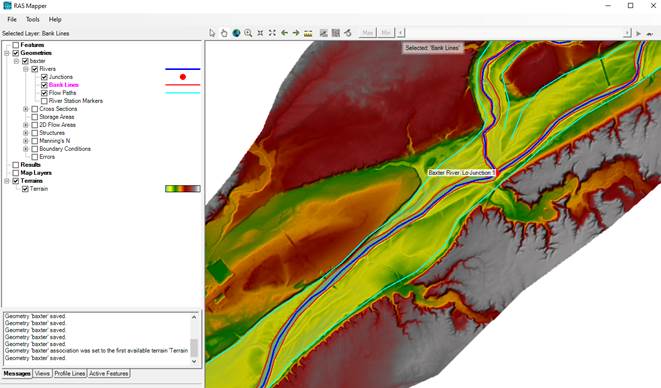
Task: Expand the Cross Sections tree node
Action: [26, 109]
